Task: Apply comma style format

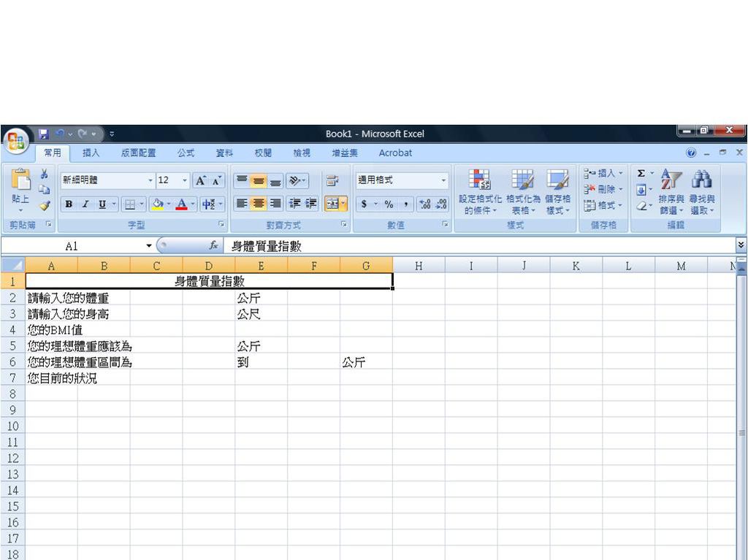Action: click(x=405, y=204)
